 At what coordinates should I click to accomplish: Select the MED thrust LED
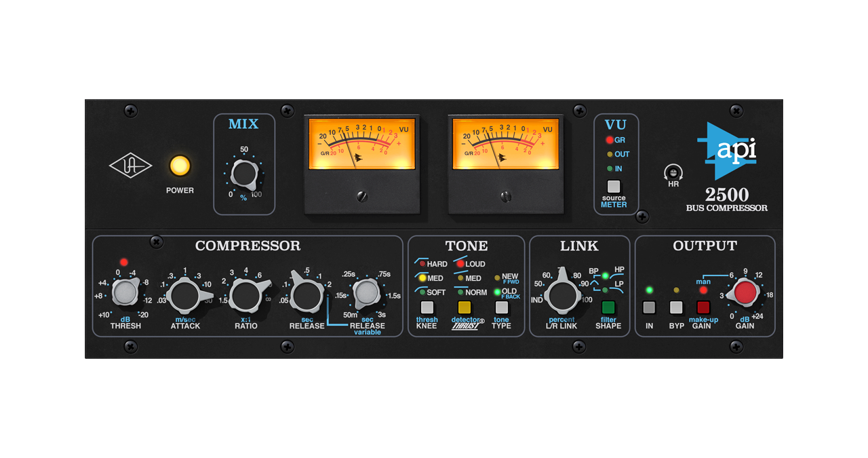pos(460,278)
